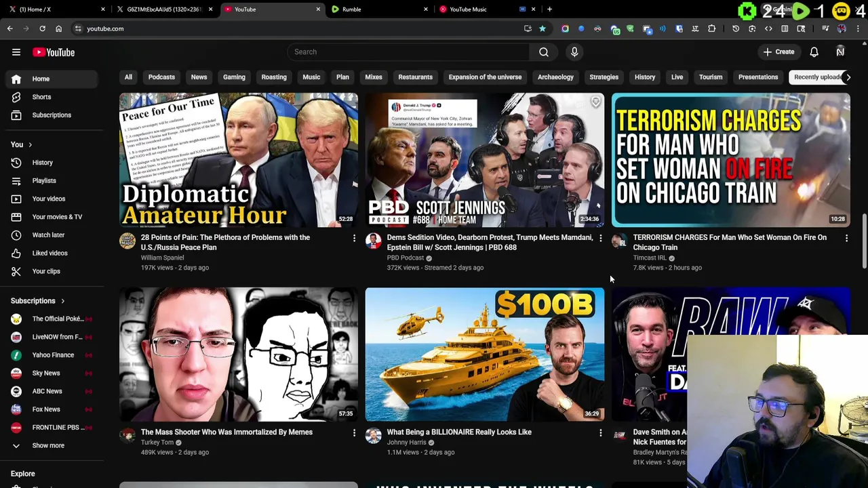
Task: Activate voice search microphone
Action: pyautogui.click(x=574, y=52)
